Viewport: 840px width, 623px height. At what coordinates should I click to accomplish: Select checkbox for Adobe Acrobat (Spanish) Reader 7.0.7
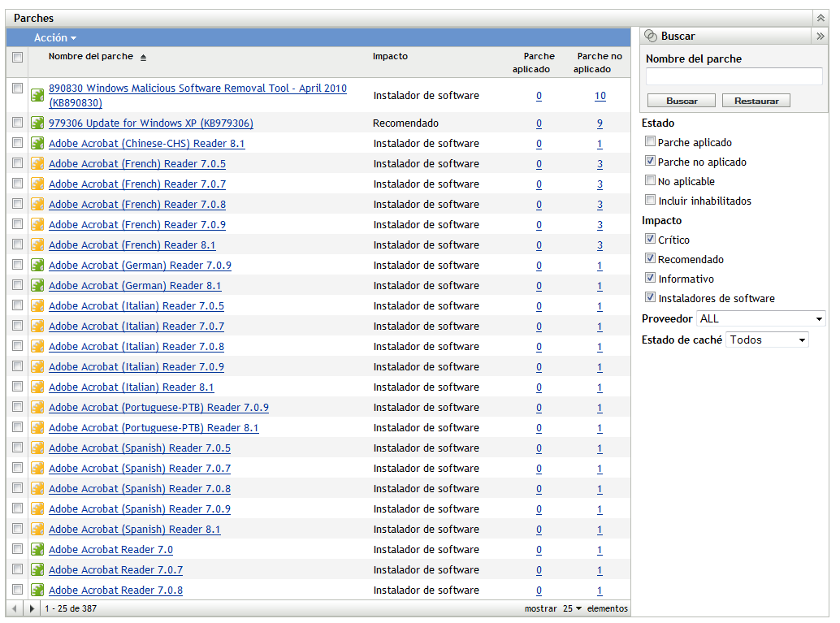[18, 468]
